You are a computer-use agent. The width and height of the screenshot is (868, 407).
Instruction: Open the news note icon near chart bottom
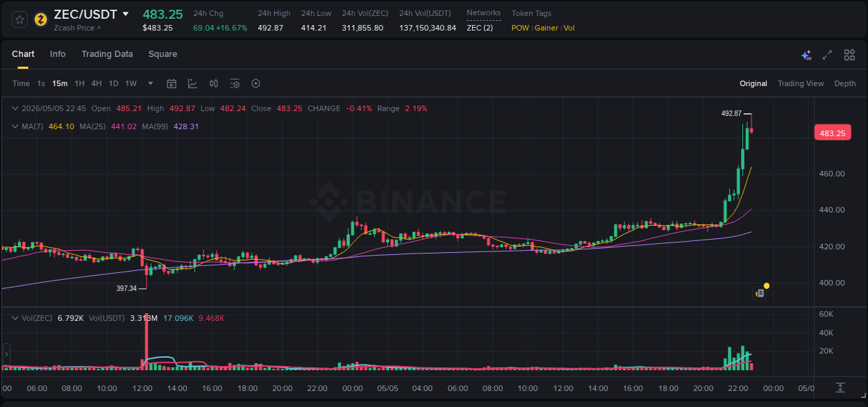tap(760, 293)
